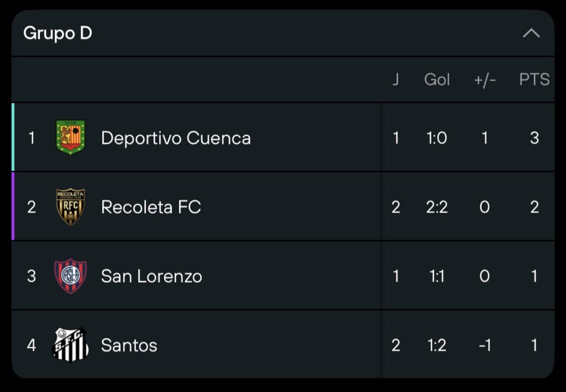566x392 pixels.
Task: Click the Grupo D header title
Action: click(x=57, y=33)
